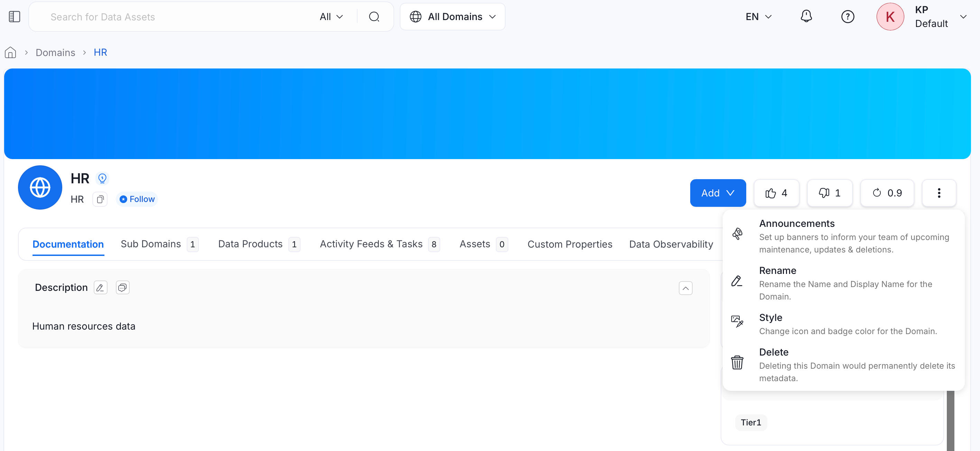Image resolution: width=980 pixels, height=451 pixels.
Task: Click the HR breadcrumb link
Action: click(100, 53)
